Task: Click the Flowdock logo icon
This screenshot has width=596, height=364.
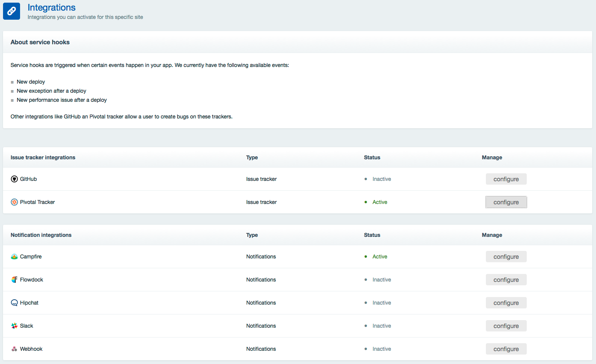Action: pyautogui.click(x=14, y=280)
